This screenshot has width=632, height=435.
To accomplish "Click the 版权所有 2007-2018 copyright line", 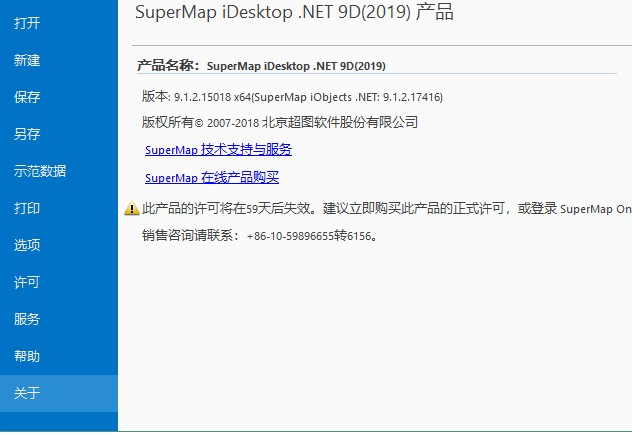I will 280,122.
